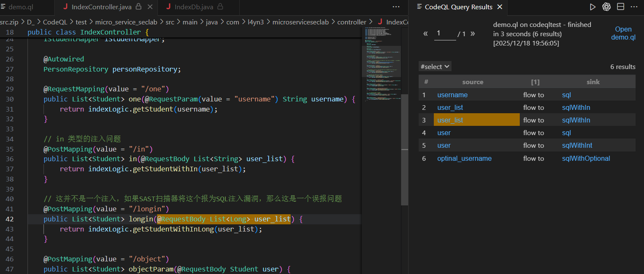This screenshot has height=274, width=644.
Task: Click the controller breadcrumb segment
Action: [x=352, y=22]
